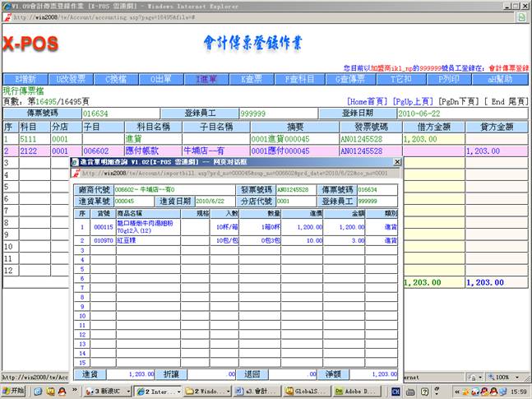The image size is (532, 399).
Task: Click the G查傳票 voucher lookup button
Action: tap(347, 79)
